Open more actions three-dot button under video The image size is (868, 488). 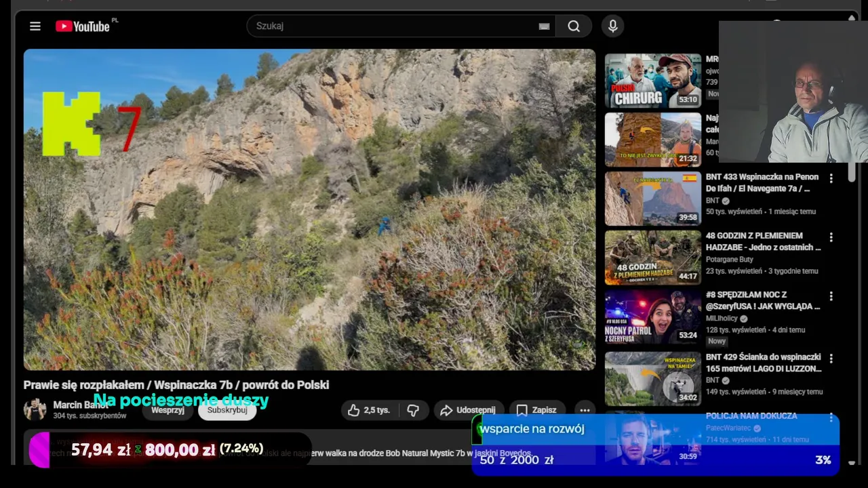tap(585, 410)
